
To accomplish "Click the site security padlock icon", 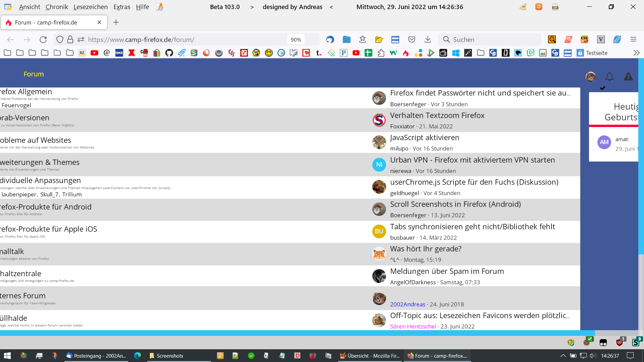I will pyautogui.click(x=70, y=40).
